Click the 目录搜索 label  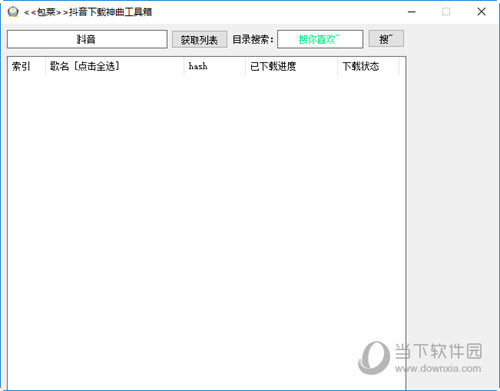coord(253,40)
